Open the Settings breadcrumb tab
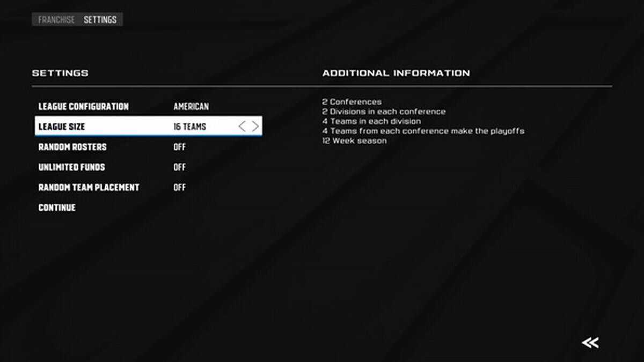 100,20
